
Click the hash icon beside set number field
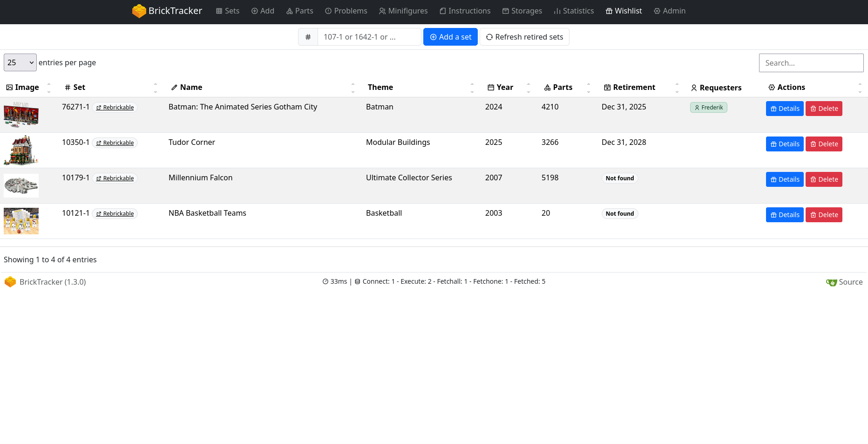(x=308, y=37)
